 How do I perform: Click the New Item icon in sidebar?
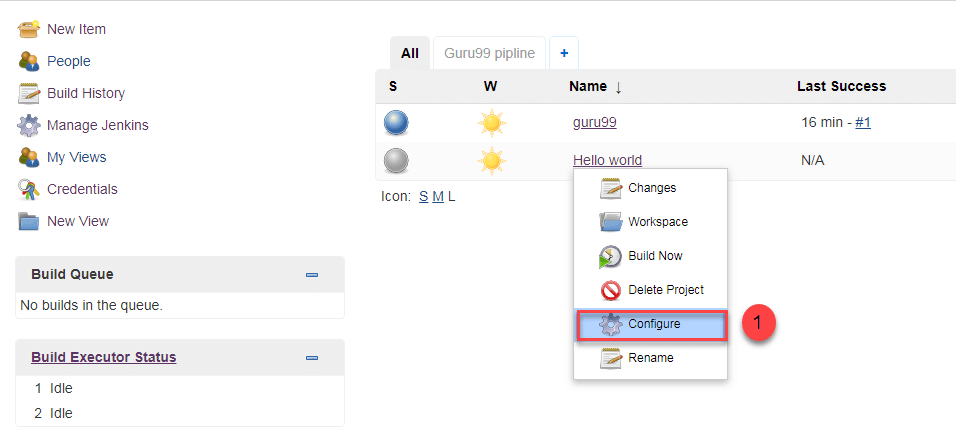tap(29, 29)
